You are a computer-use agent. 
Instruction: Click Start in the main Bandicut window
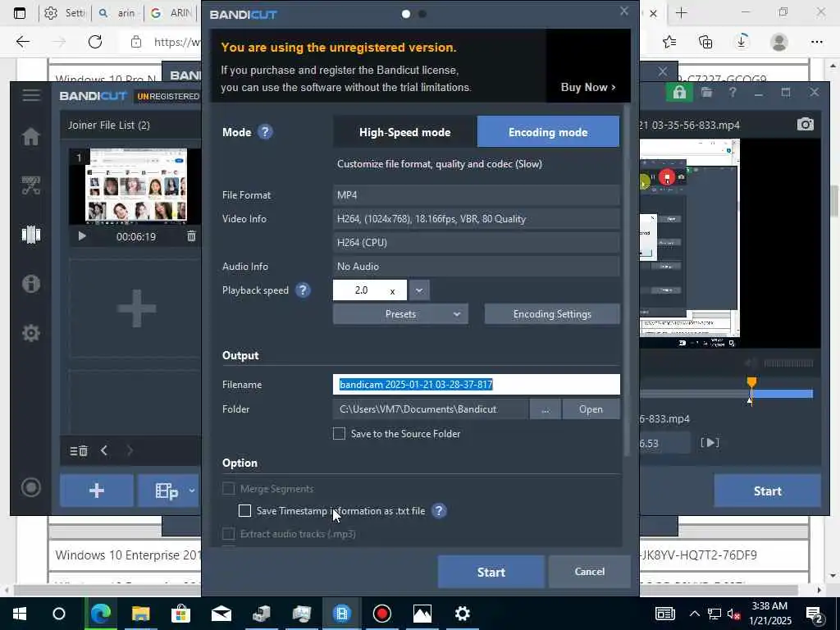pyautogui.click(x=767, y=491)
